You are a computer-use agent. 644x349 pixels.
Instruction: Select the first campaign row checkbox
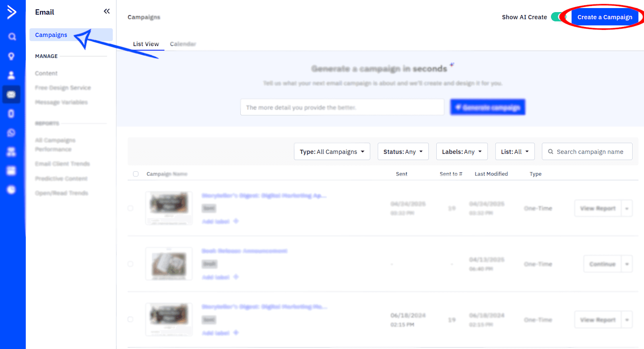coord(130,208)
